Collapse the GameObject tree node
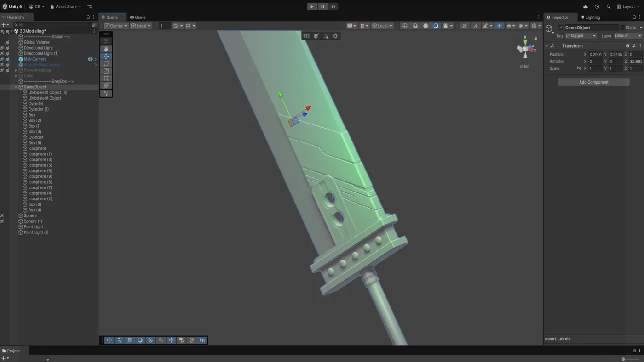 click(x=16, y=87)
